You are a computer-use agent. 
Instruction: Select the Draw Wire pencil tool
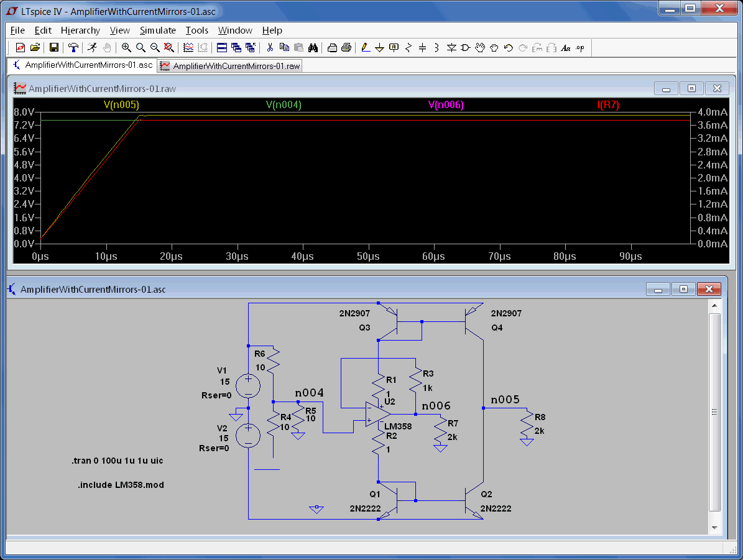click(366, 48)
